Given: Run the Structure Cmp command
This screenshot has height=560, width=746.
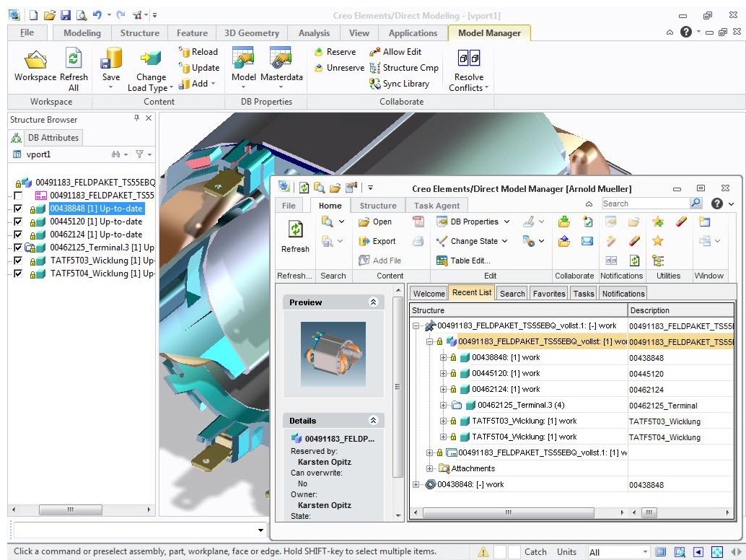Looking at the screenshot, I should (x=405, y=68).
